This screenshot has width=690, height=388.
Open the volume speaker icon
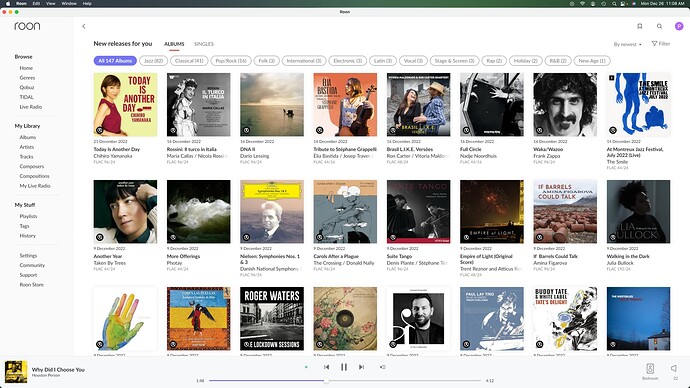coord(674,368)
